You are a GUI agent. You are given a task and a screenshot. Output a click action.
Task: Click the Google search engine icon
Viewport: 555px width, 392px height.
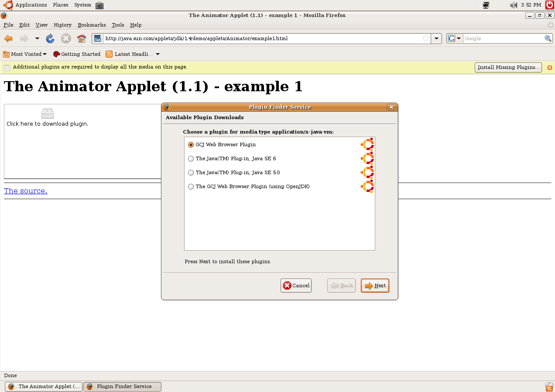pyautogui.click(x=452, y=38)
